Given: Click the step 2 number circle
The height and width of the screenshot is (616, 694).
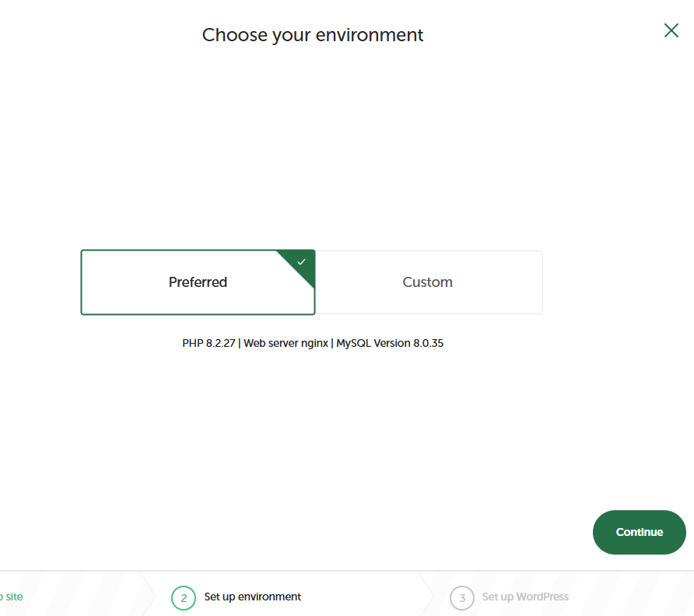Looking at the screenshot, I should tap(184, 597).
